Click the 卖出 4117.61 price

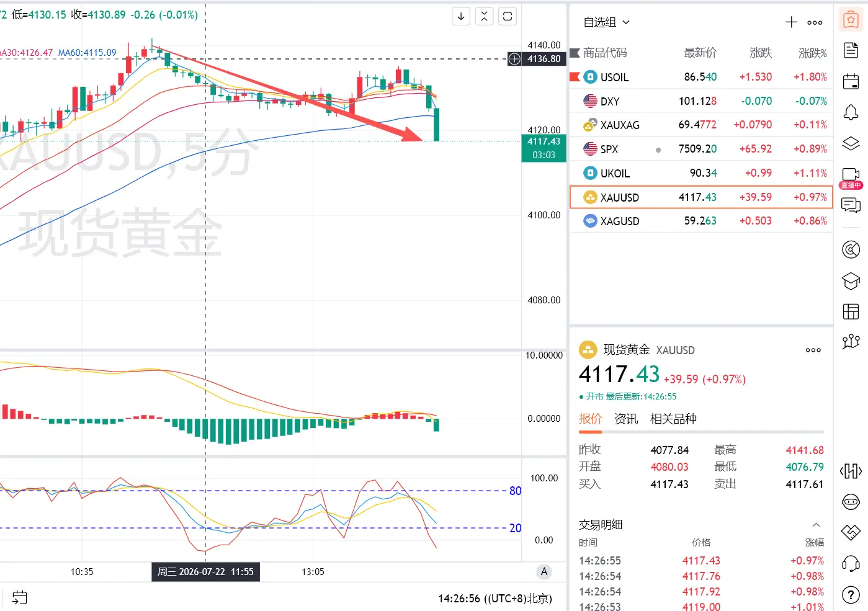tap(805, 484)
